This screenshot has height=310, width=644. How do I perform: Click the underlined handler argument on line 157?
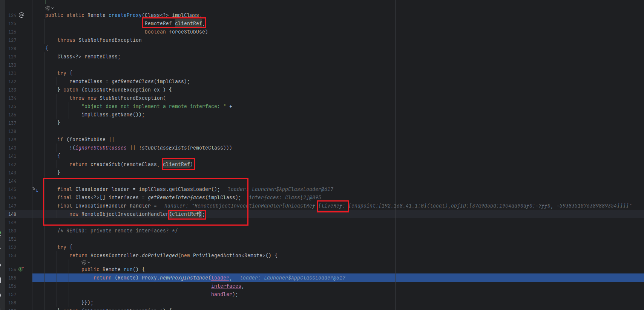click(x=221, y=295)
